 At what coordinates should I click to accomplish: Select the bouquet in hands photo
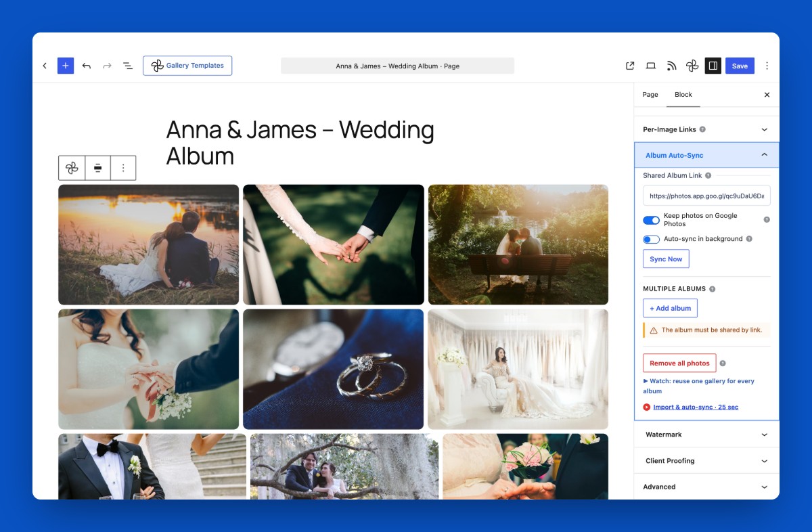[526, 466]
